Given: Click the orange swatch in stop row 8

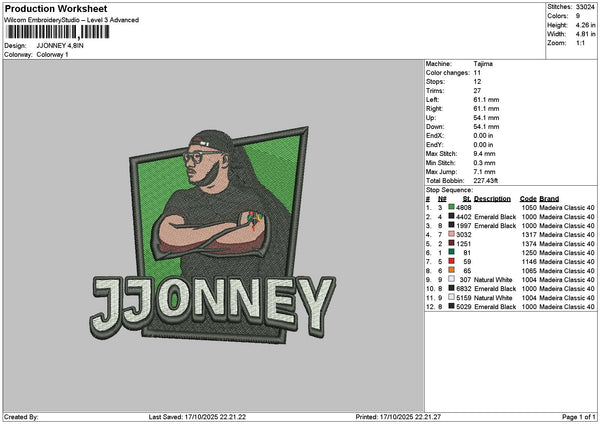Looking at the screenshot, I should [452, 270].
